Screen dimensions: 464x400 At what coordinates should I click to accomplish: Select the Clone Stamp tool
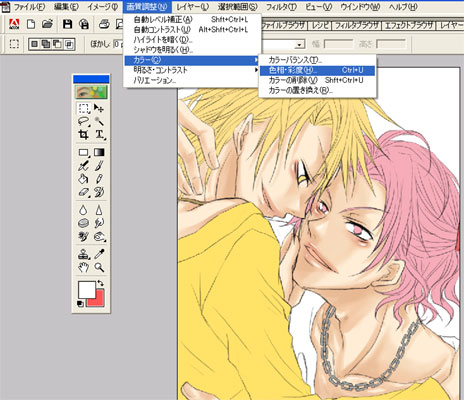[x=84, y=254]
